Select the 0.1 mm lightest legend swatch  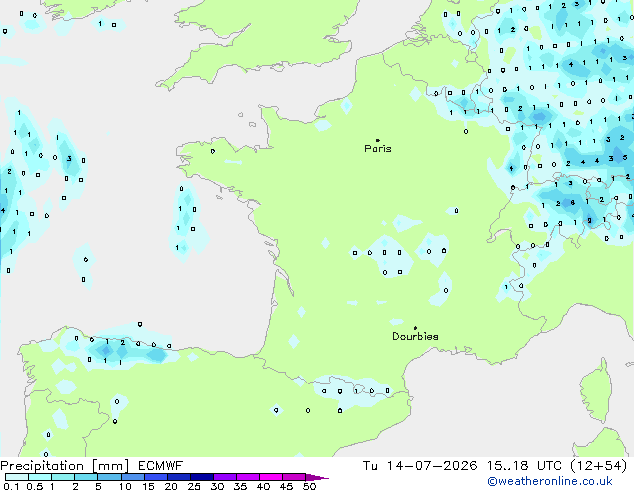[17, 477]
